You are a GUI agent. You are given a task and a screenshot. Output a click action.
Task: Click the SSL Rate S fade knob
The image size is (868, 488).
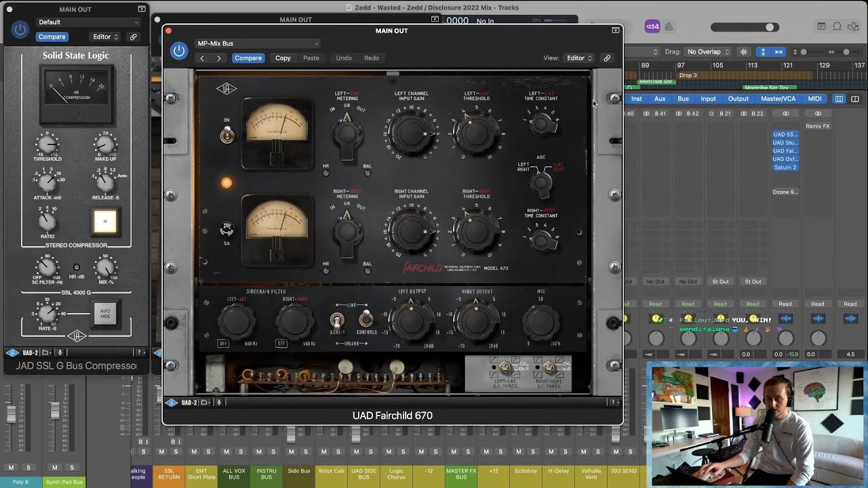47,313
